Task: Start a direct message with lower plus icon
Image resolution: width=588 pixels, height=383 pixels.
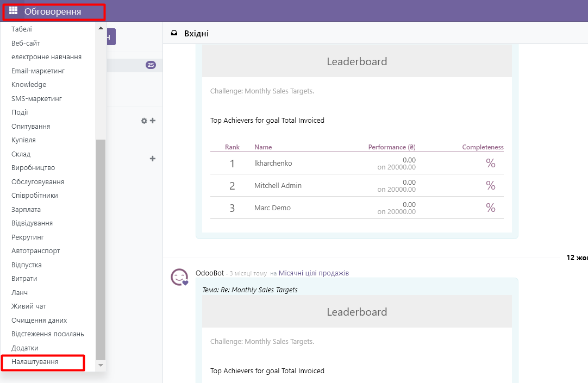Action: [153, 159]
